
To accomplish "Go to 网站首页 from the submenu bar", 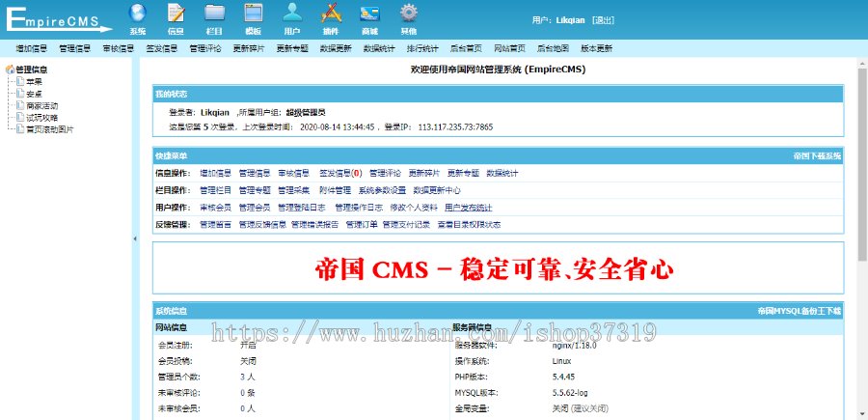I will click(x=510, y=49).
